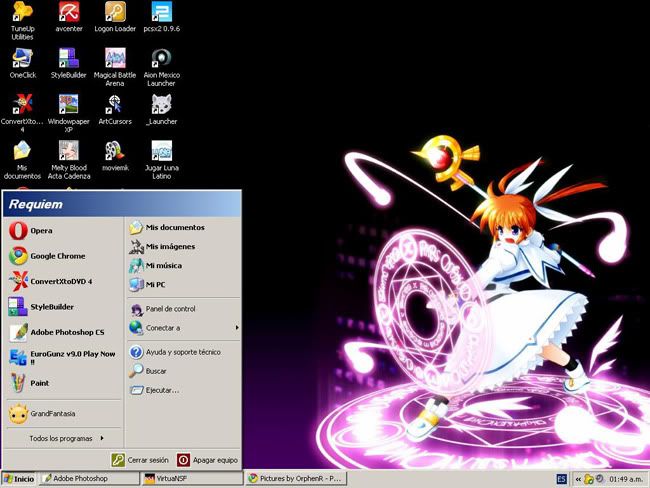Switch to Adobe Photoshop taskbar button

[x=89, y=478]
